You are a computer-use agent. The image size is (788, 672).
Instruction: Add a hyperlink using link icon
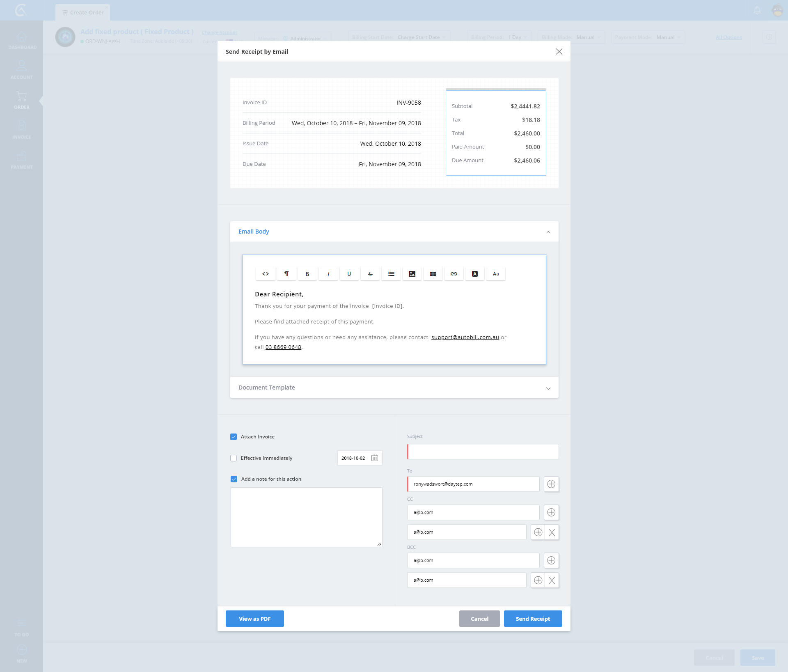coord(454,274)
